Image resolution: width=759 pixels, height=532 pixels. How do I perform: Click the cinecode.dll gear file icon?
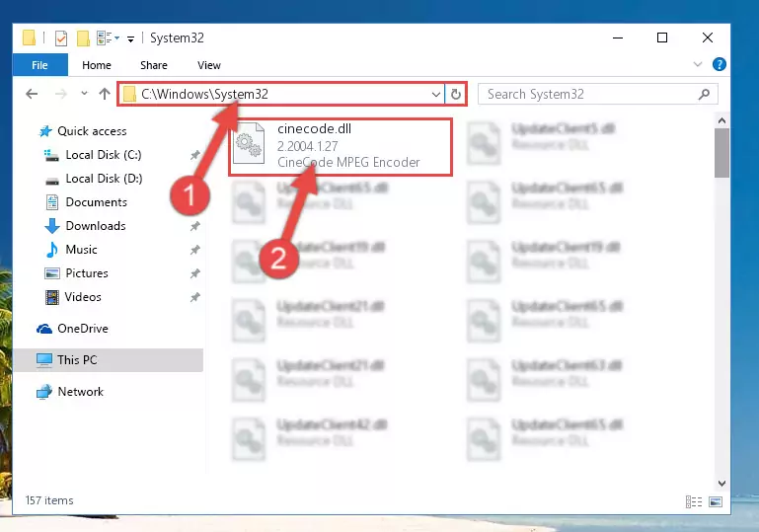pyautogui.click(x=249, y=144)
